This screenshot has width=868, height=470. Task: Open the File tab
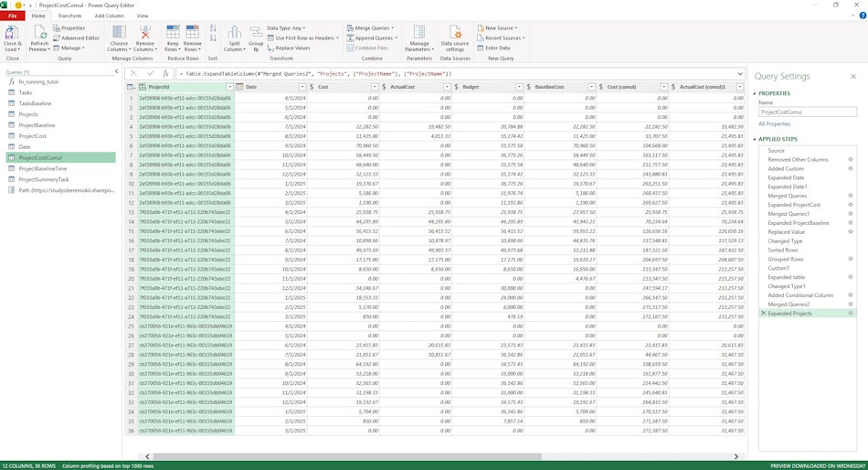[x=12, y=16]
